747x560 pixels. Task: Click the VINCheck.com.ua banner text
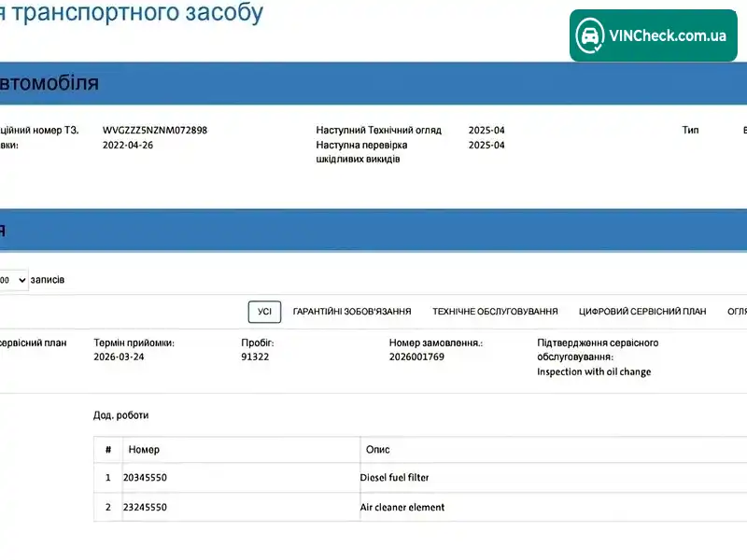coord(668,35)
